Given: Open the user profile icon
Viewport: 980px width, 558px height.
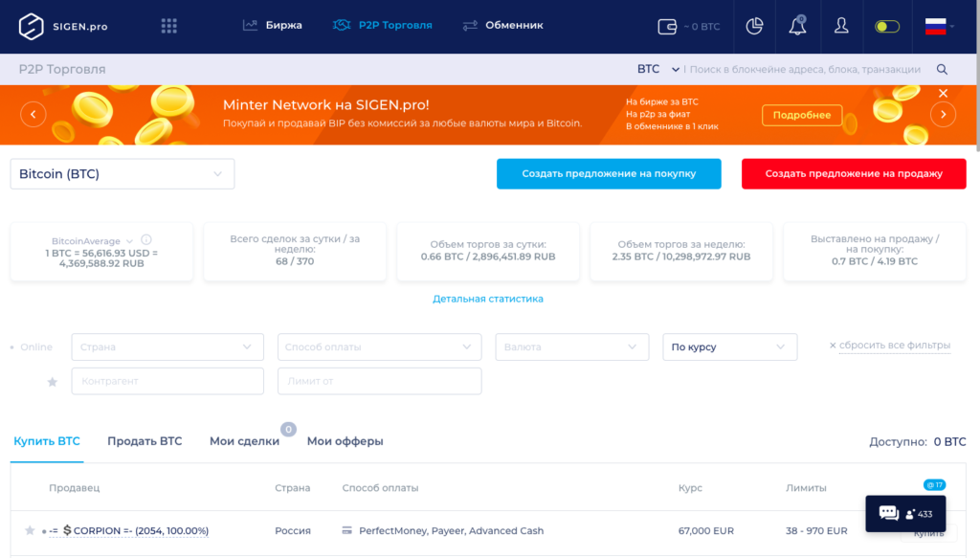Looking at the screenshot, I should coord(841,26).
